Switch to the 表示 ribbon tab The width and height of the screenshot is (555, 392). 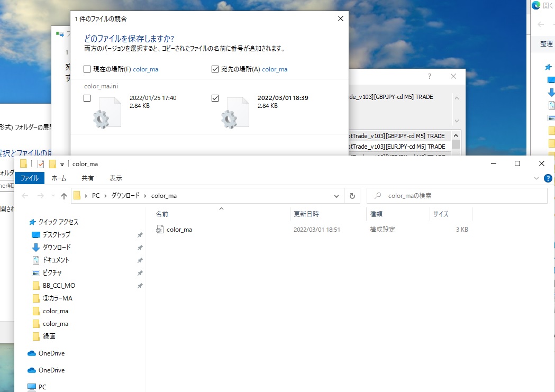pos(115,178)
